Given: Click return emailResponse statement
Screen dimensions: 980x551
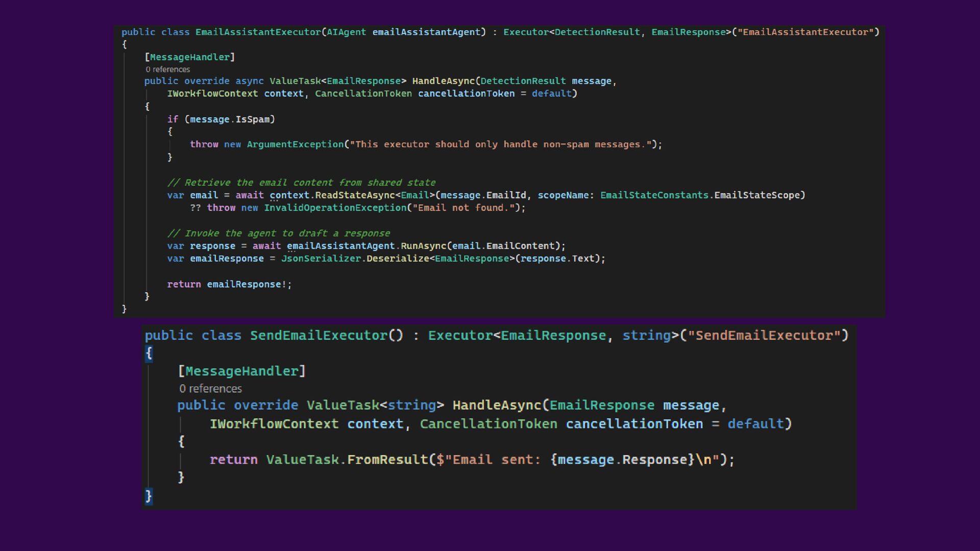Looking at the screenshot, I should click(x=230, y=284).
